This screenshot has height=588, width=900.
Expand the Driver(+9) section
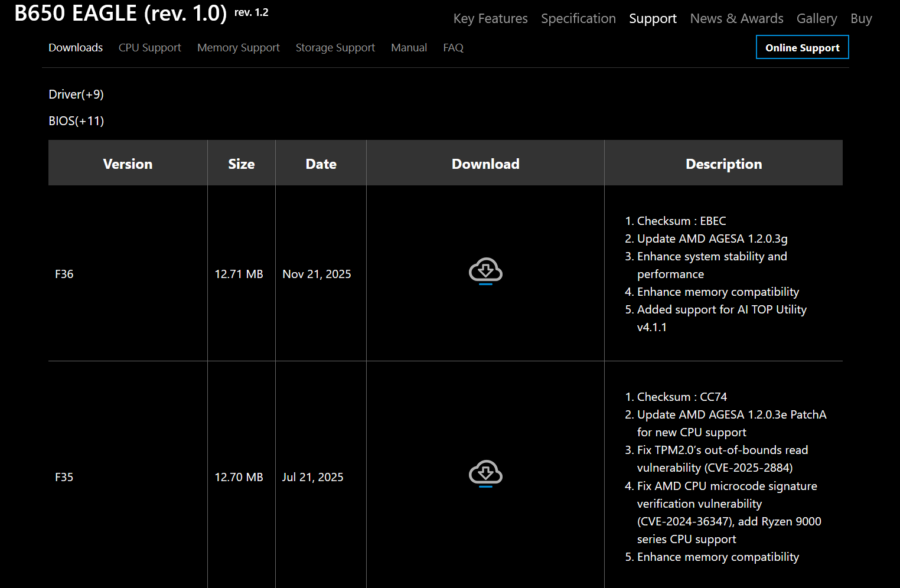[76, 94]
